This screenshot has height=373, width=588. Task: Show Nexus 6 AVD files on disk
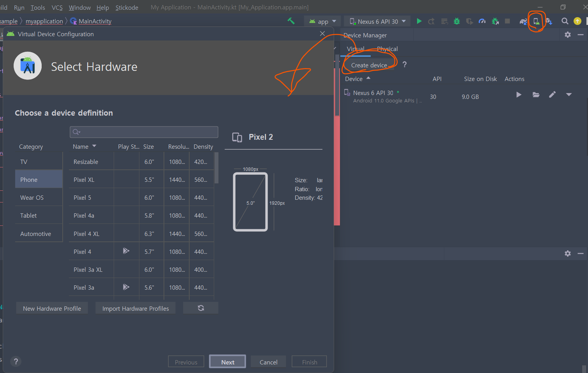coord(536,95)
